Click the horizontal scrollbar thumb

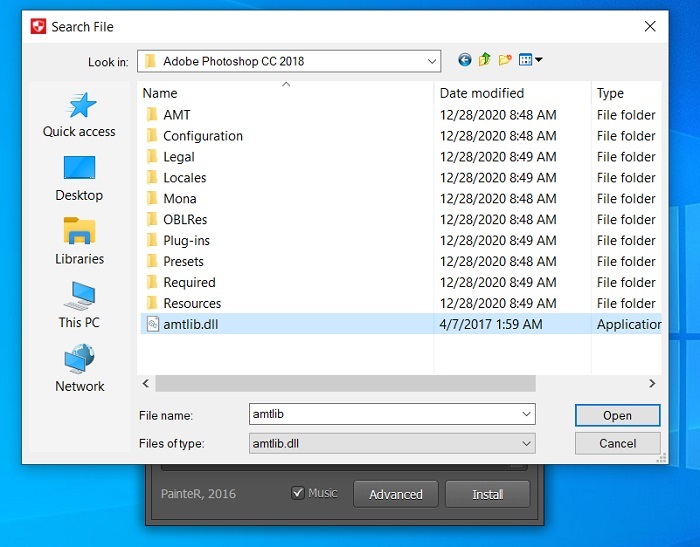tap(346, 384)
